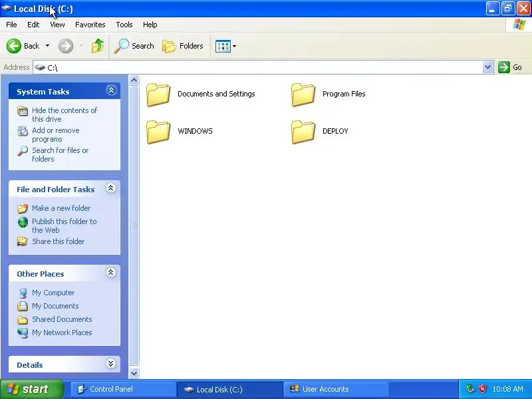The width and height of the screenshot is (532, 399).
Task: Click the WINDOWS folder name
Action: coord(195,131)
